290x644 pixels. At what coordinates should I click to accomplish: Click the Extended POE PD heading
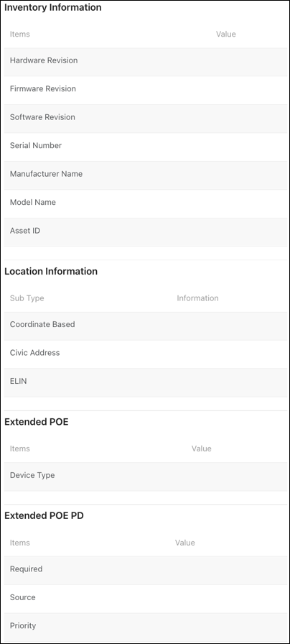44,515
